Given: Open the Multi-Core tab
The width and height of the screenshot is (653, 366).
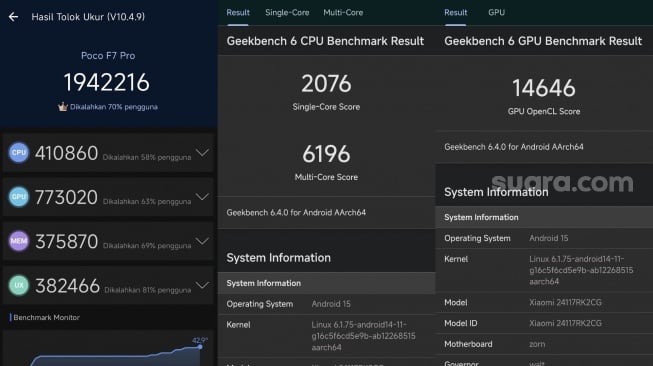Looking at the screenshot, I should tap(343, 12).
